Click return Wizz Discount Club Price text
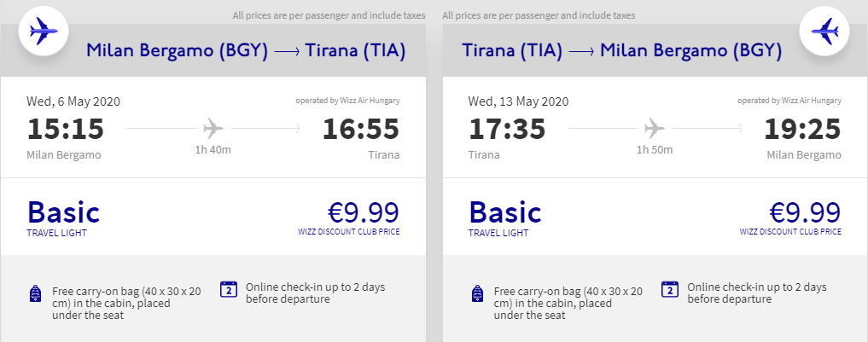 [x=790, y=232]
